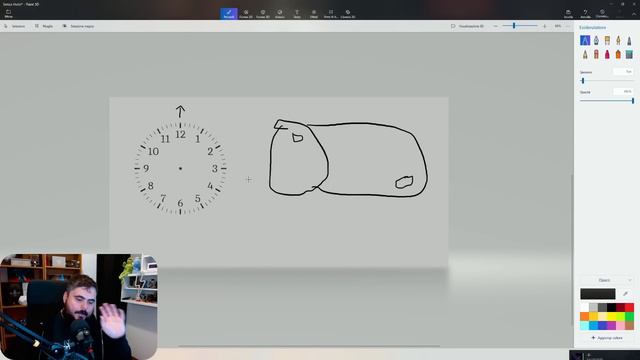Pick a color with the eyedropper
This screenshot has height=360, width=640.
pyautogui.click(x=625, y=294)
